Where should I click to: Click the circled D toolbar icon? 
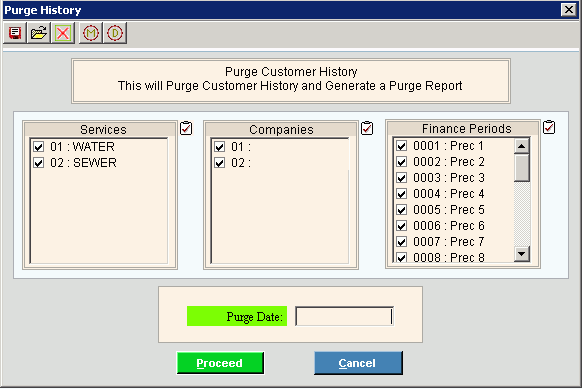pos(115,33)
